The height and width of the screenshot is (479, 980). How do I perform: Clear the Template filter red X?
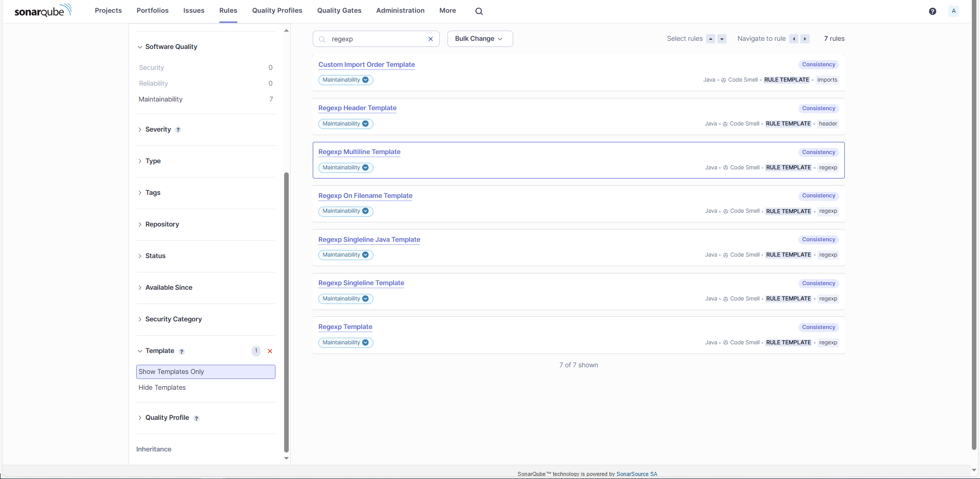270,351
